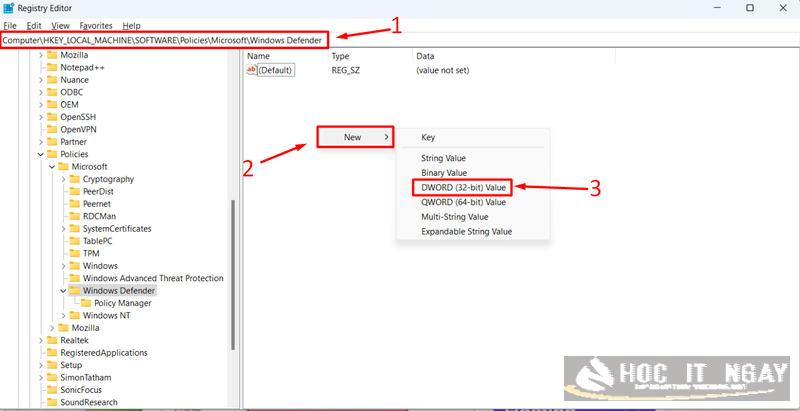This screenshot has height=411, width=800.
Task: Open the File menu
Action: [x=10, y=25]
